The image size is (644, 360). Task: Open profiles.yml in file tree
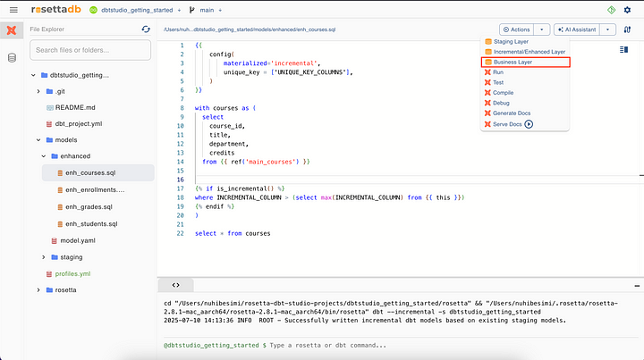[72, 274]
